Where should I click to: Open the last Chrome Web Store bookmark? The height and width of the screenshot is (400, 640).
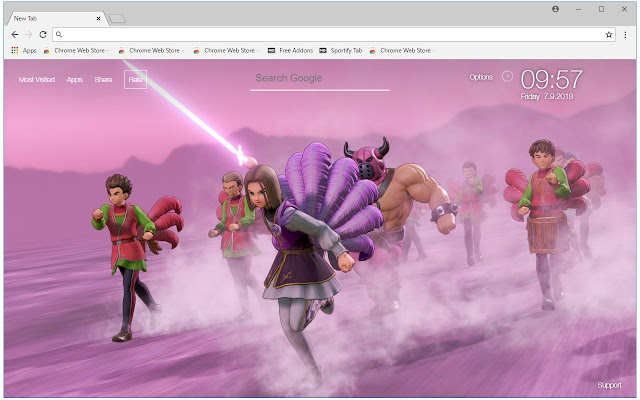tap(402, 50)
